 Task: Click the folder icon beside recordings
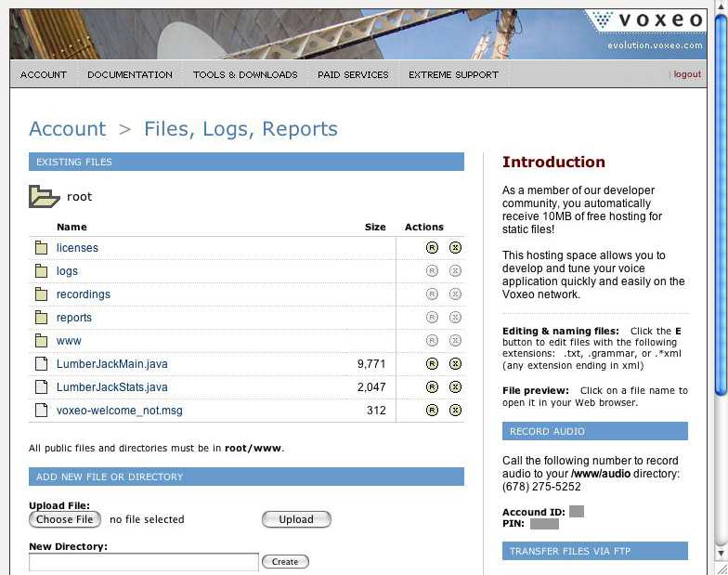point(41,294)
